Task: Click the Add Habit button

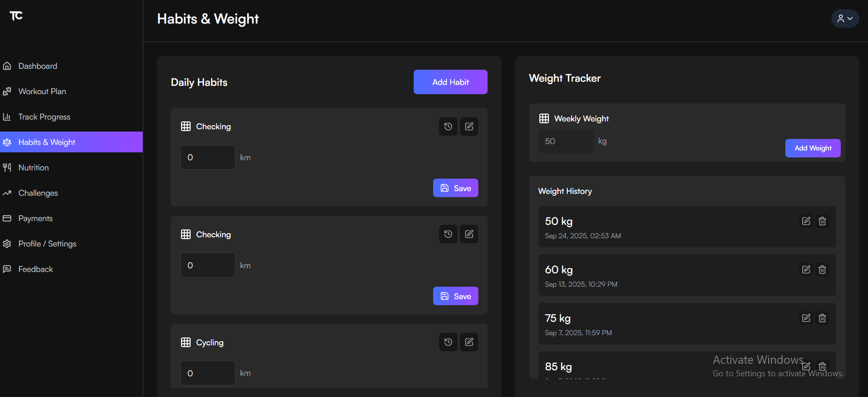Action: click(x=450, y=82)
